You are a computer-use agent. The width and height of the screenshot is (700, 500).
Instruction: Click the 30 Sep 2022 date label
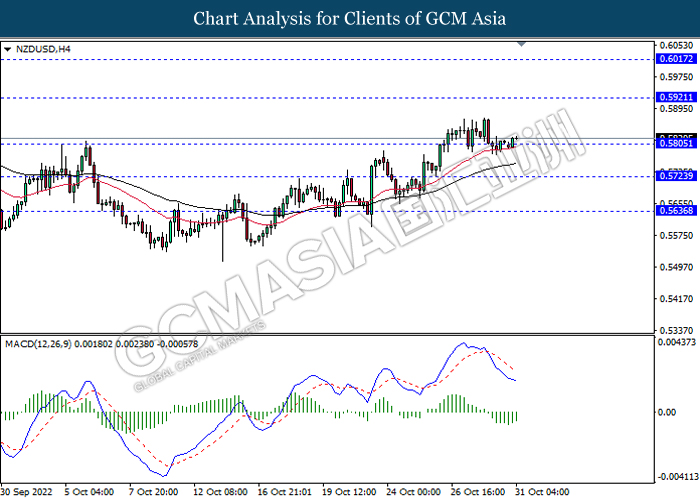pyautogui.click(x=27, y=492)
